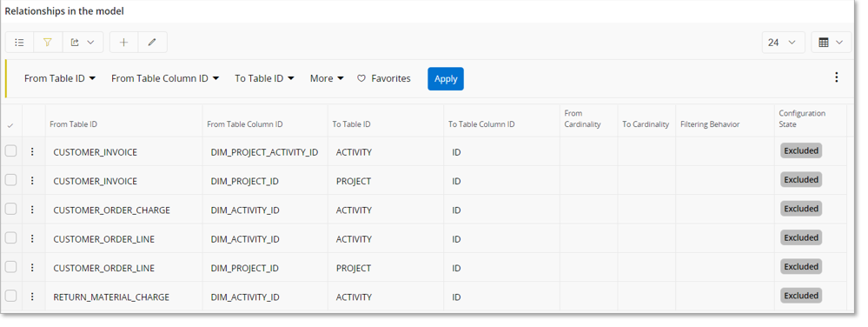The image size is (868, 327).
Task: Toggle the select-all checkmark in header
Action: coord(10,126)
